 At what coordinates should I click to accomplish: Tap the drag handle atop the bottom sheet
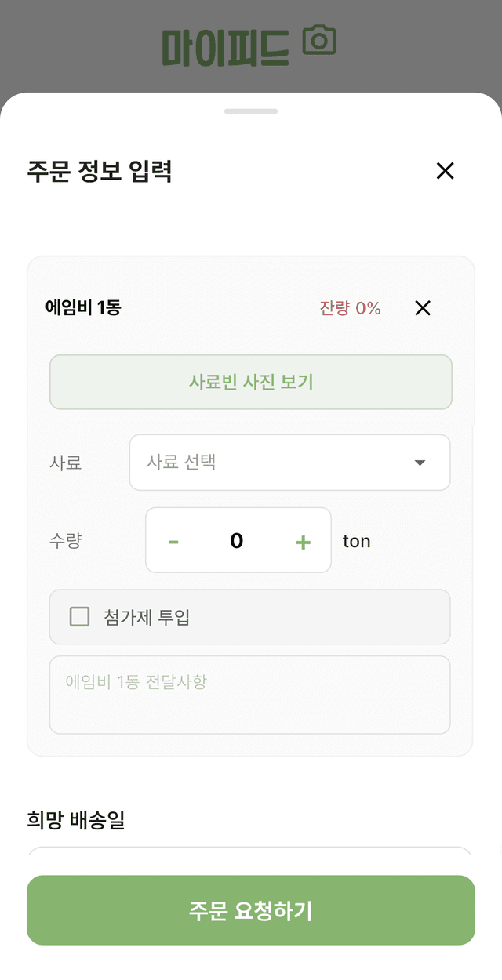(251, 111)
